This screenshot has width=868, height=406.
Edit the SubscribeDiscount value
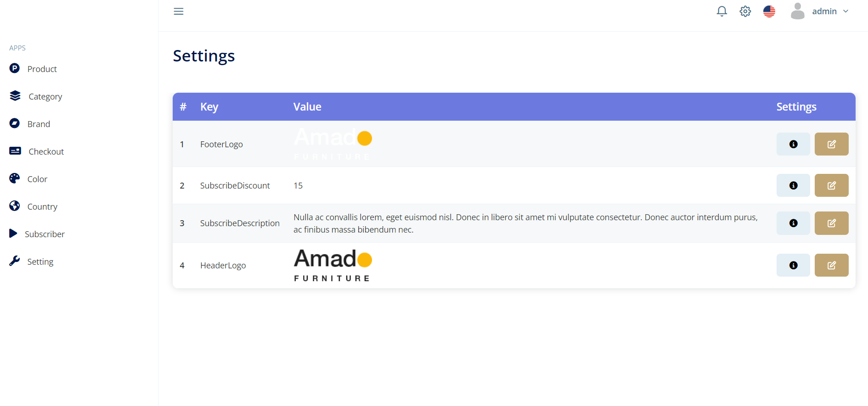tap(831, 185)
